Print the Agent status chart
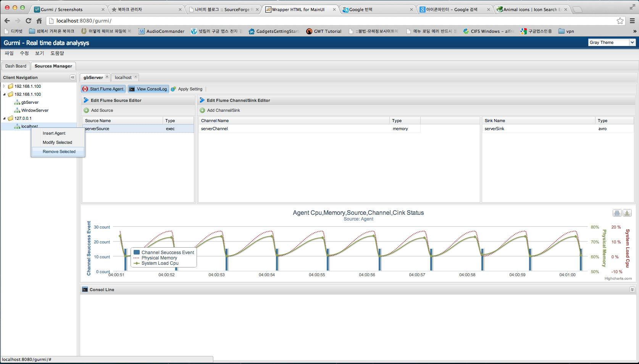 coord(616,213)
